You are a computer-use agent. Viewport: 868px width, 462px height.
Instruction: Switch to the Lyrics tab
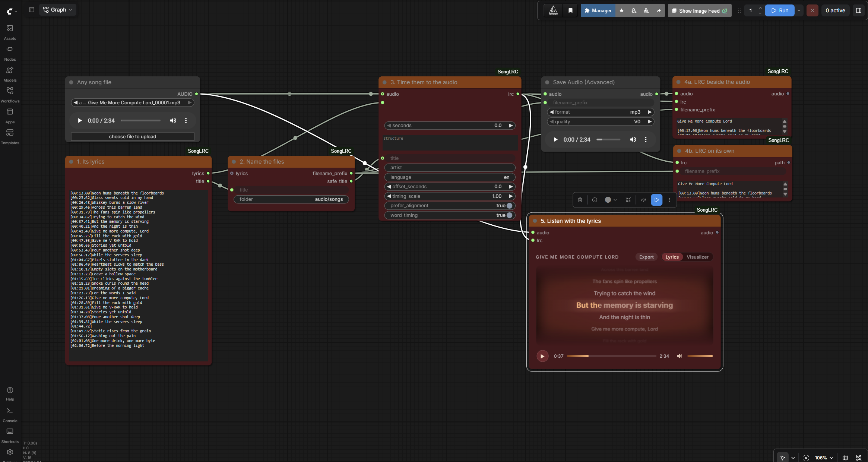[x=672, y=257]
